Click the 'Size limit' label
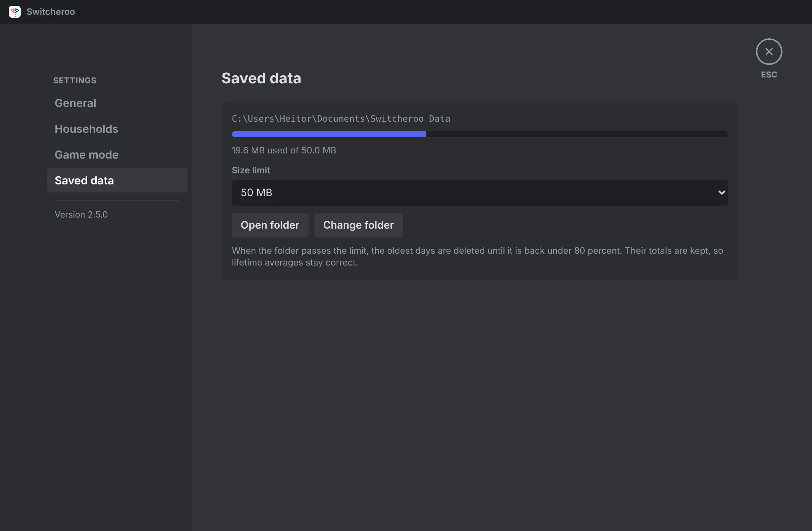812x531 pixels. pyautogui.click(x=251, y=170)
